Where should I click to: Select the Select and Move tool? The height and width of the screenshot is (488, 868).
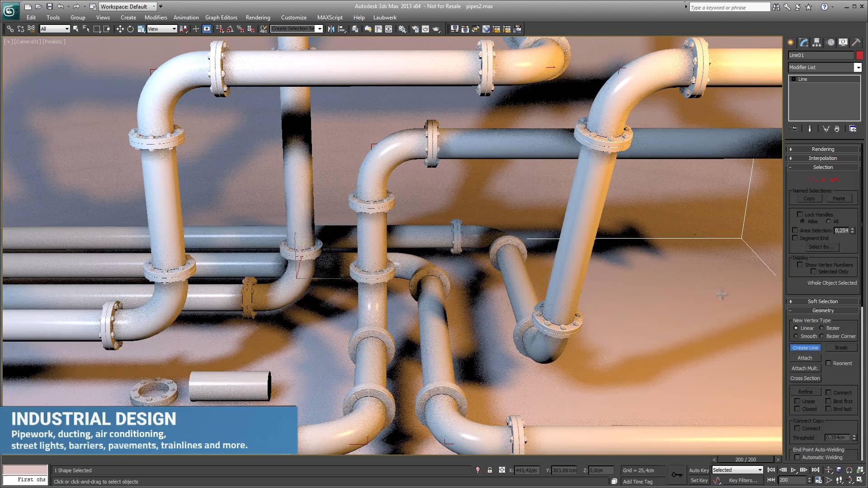click(120, 29)
